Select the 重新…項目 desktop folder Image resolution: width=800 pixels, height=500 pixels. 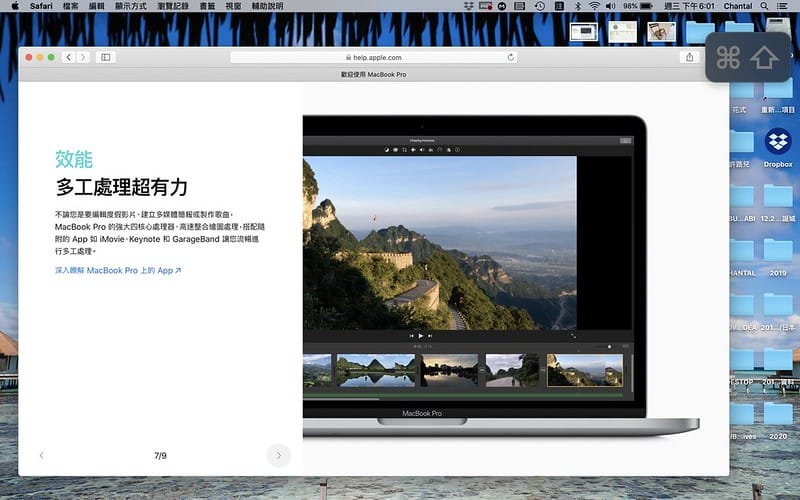[778, 97]
